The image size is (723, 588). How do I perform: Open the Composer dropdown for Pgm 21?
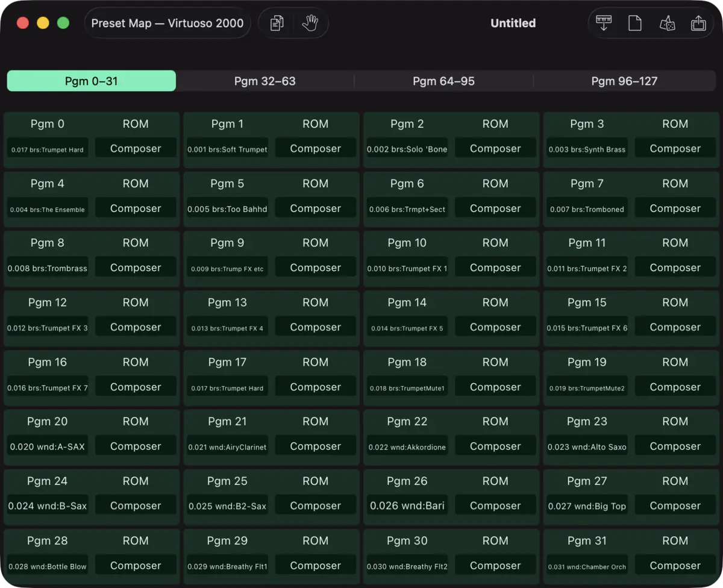tap(315, 446)
